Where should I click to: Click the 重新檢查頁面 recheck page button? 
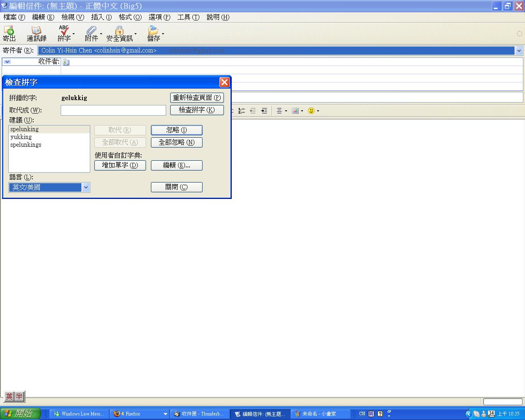click(197, 98)
